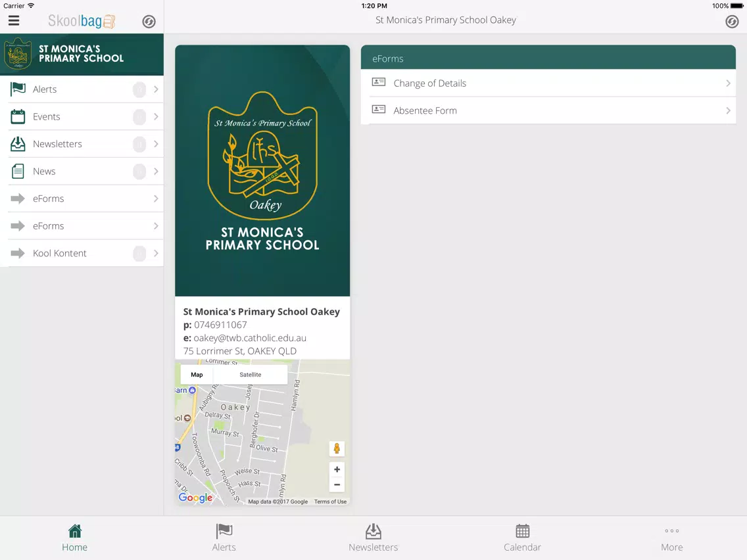Viewport: 747px width, 560px height.
Task: Open the Change of Details form label
Action: pyautogui.click(x=429, y=83)
